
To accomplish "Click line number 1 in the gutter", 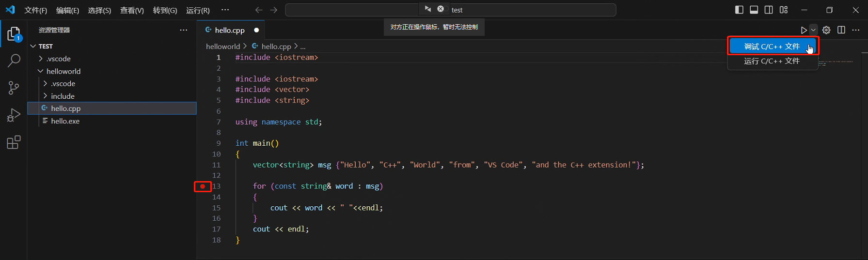I will coord(219,57).
